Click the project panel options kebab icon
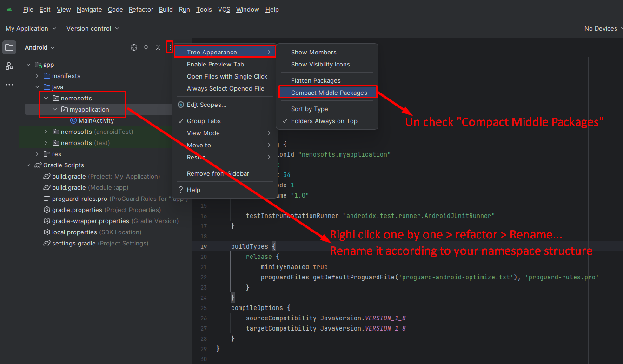This screenshot has height=364, width=623. coord(170,47)
